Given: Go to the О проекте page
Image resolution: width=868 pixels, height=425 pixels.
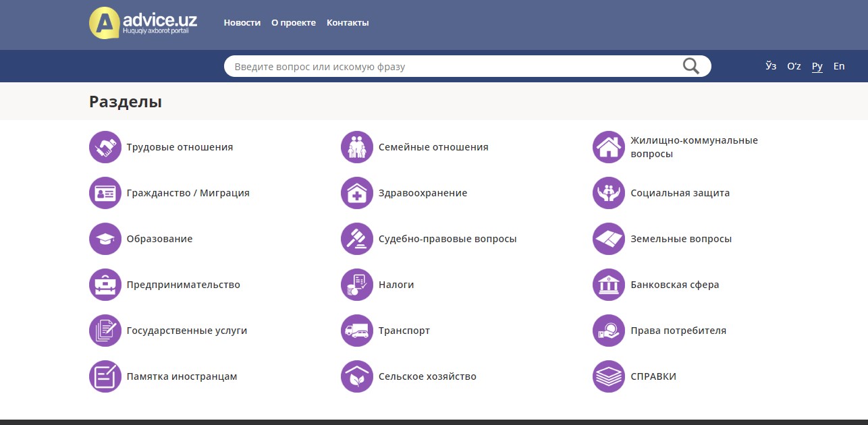Looking at the screenshot, I should tap(293, 22).
